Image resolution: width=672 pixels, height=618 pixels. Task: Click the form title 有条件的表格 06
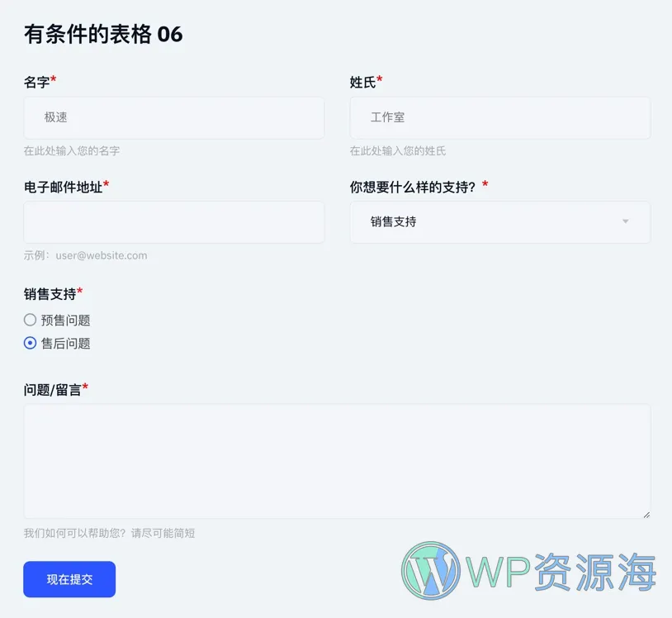coord(103,34)
